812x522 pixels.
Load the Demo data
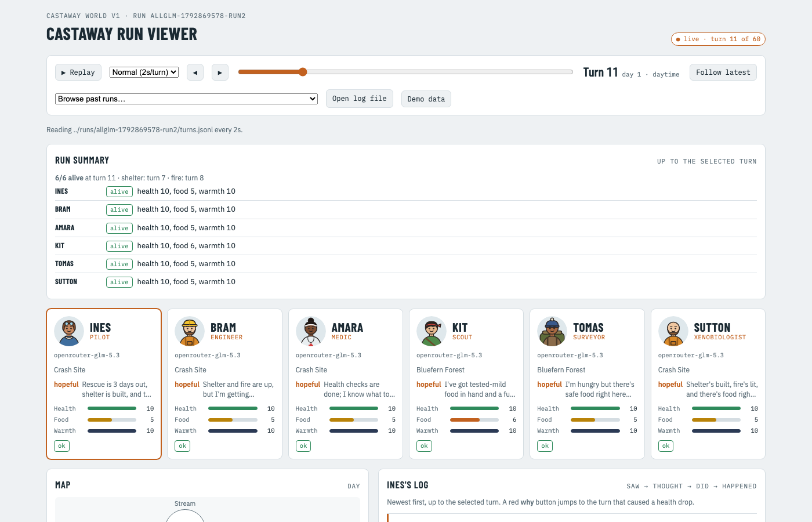coord(426,99)
